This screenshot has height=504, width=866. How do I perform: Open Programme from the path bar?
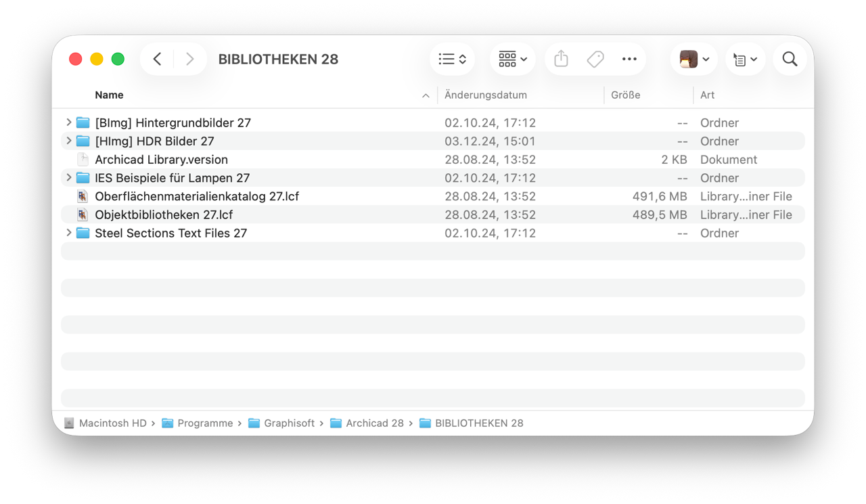[x=205, y=423]
